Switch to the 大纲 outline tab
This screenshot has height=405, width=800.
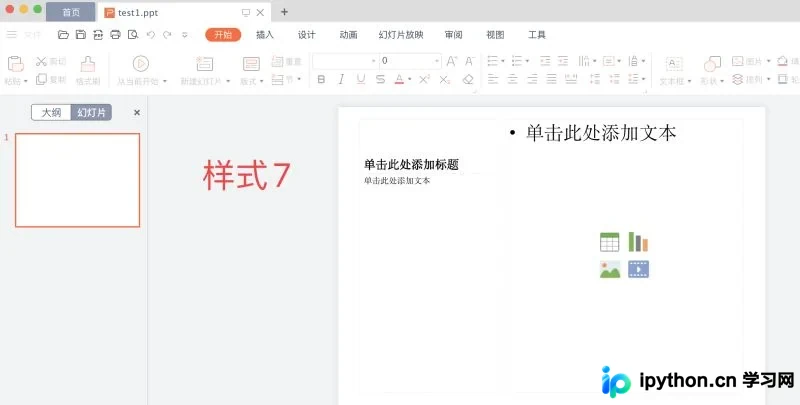coord(51,113)
